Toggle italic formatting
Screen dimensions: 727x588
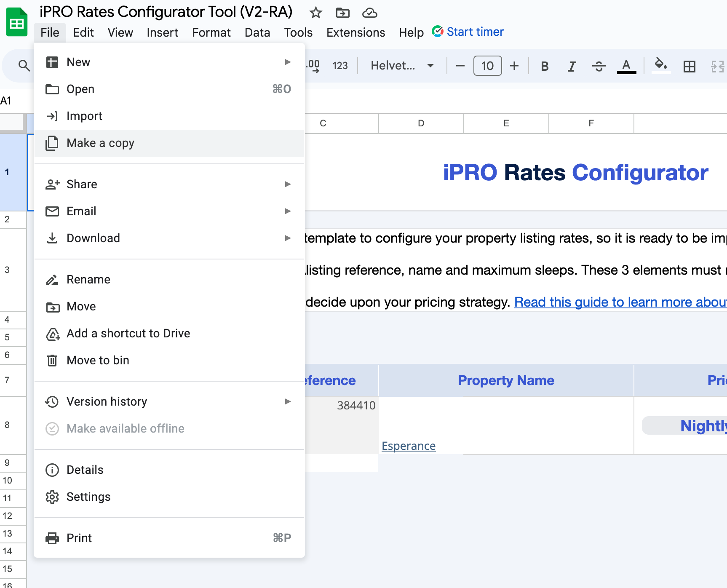pos(572,66)
